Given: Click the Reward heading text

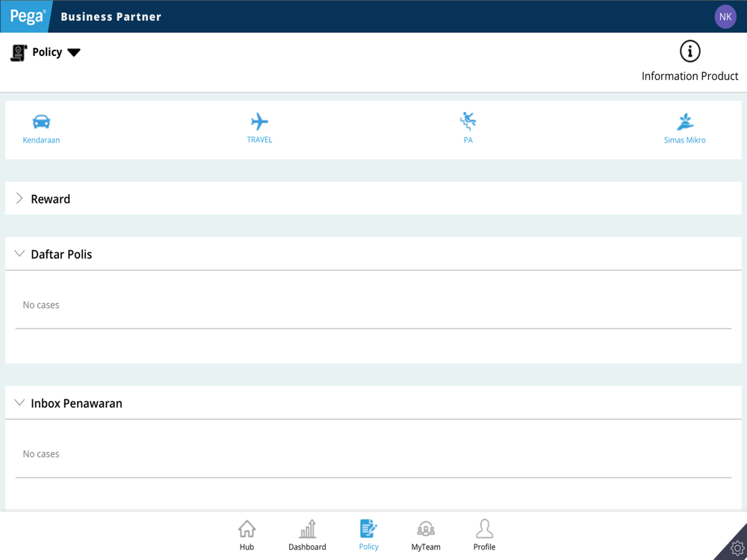Looking at the screenshot, I should [51, 199].
